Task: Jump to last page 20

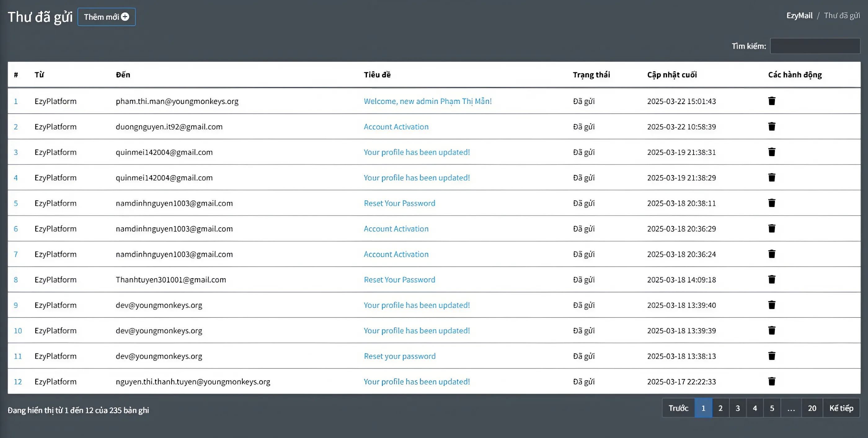Action: coord(812,408)
